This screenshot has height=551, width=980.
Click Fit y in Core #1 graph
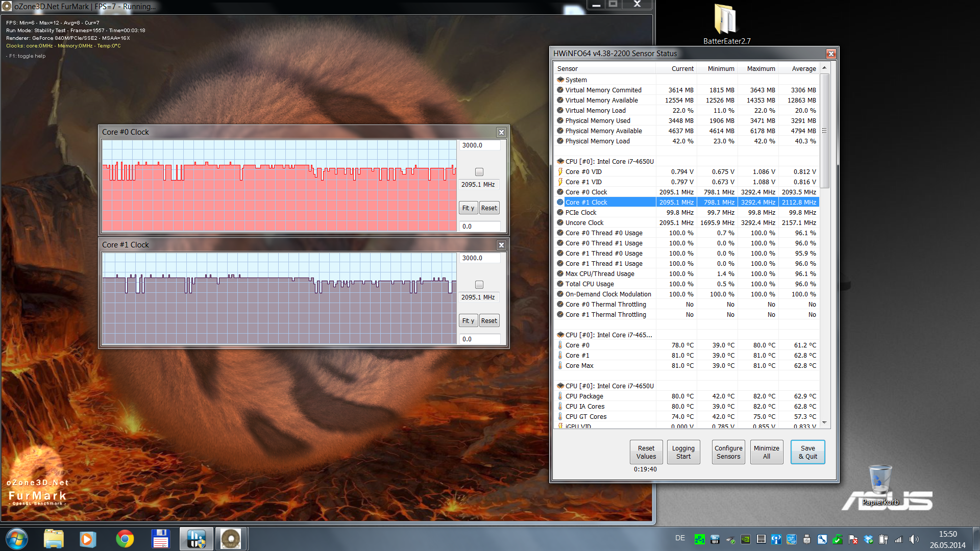[468, 321]
